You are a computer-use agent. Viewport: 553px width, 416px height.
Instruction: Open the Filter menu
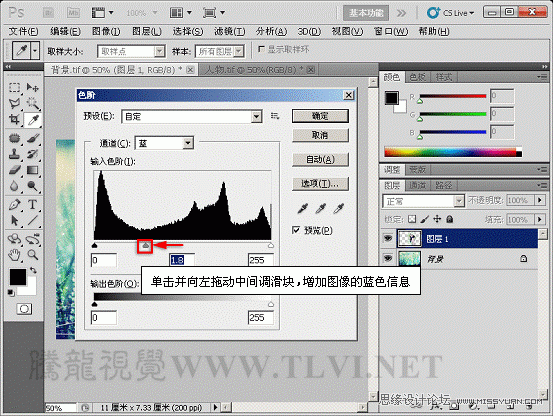229,31
